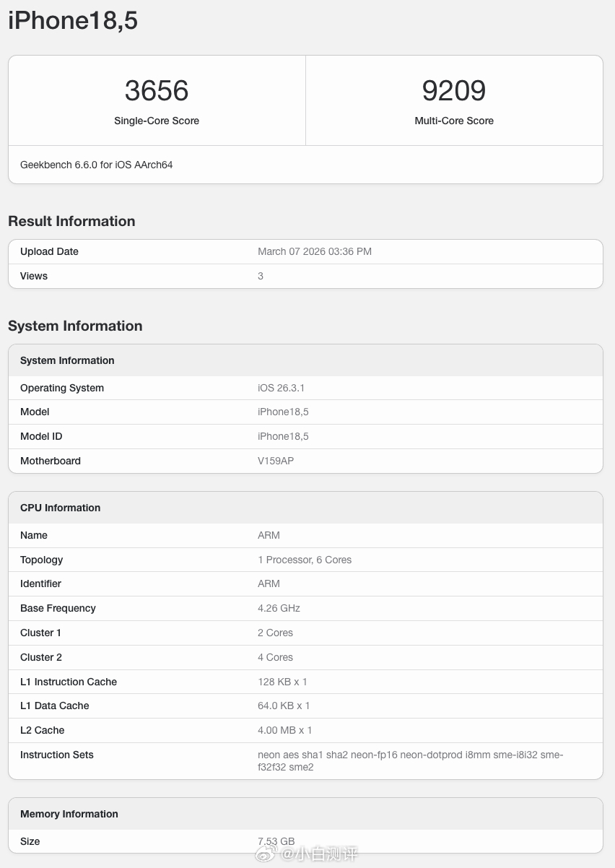This screenshot has height=868, width=615.
Task: Click the Memory Information table header
Action: click(69, 814)
